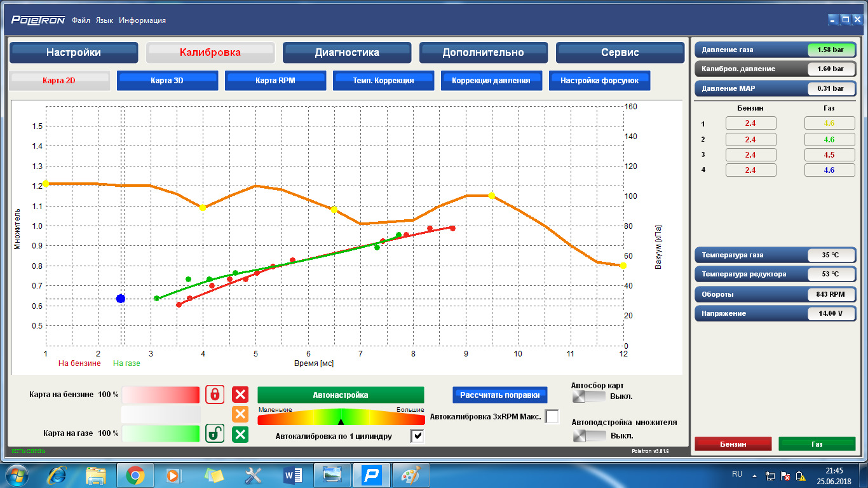Click yellow multiplier point at 12 ms

pyautogui.click(x=623, y=266)
